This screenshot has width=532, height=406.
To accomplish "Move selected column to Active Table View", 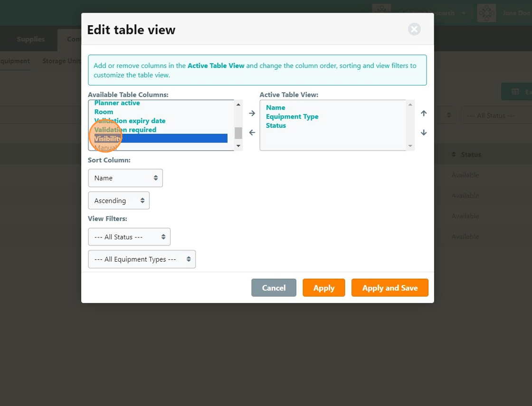I will [252, 113].
